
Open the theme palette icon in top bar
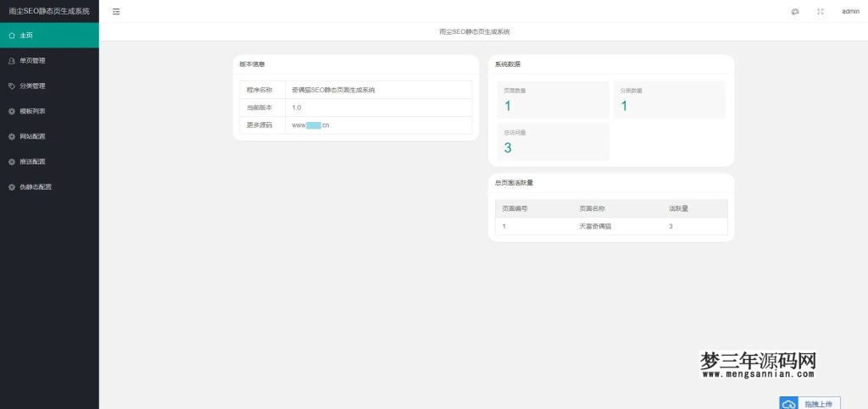(x=795, y=12)
